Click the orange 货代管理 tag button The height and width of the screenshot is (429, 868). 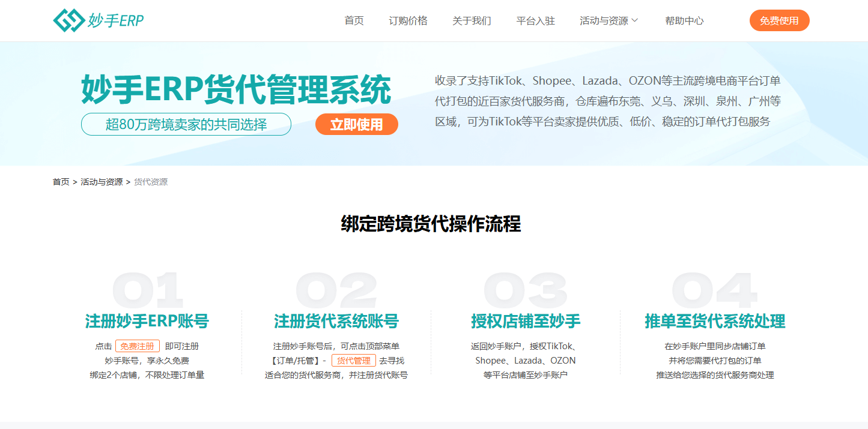pos(353,361)
